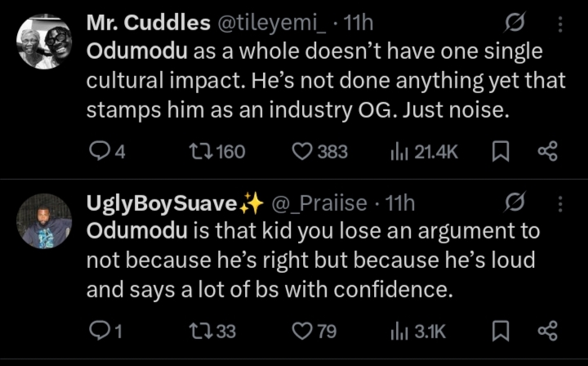Open more options for Mr. Cuddles' tweet

pos(560,25)
